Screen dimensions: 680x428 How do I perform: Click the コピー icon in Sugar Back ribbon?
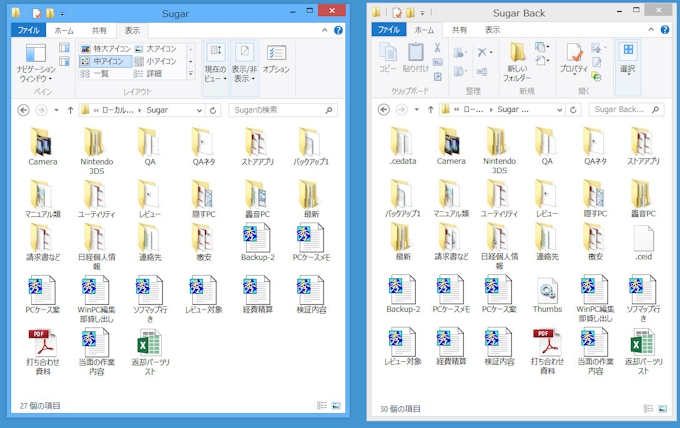click(x=388, y=57)
